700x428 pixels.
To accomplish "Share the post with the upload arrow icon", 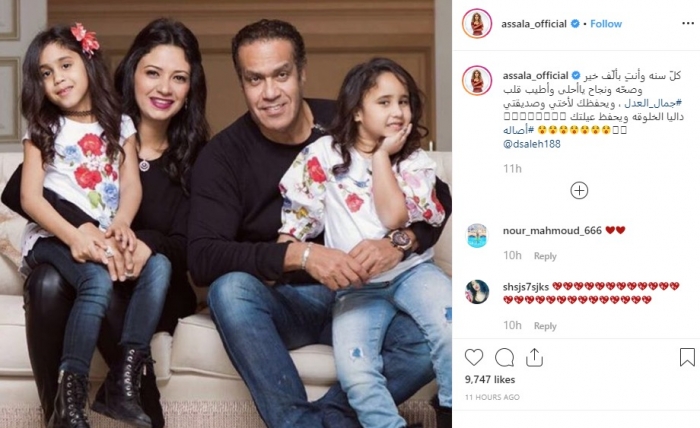I will click(534, 357).
